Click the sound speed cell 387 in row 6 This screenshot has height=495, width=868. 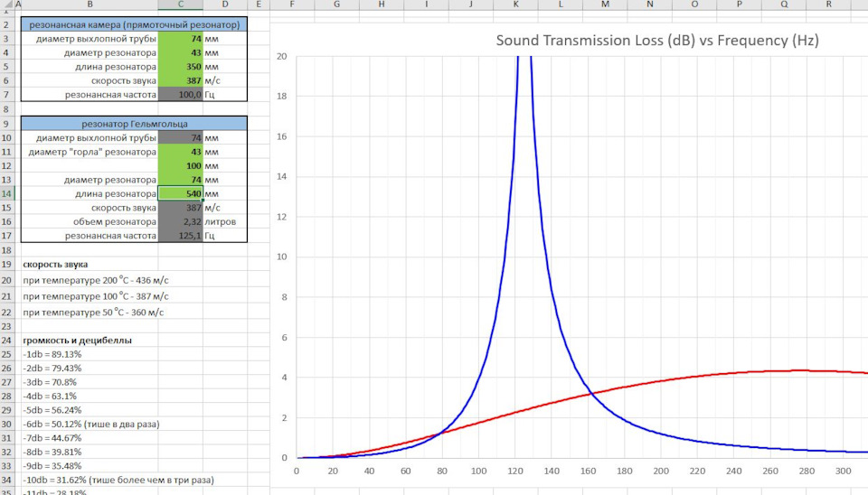pyautogui.click(x=181, y=80)
